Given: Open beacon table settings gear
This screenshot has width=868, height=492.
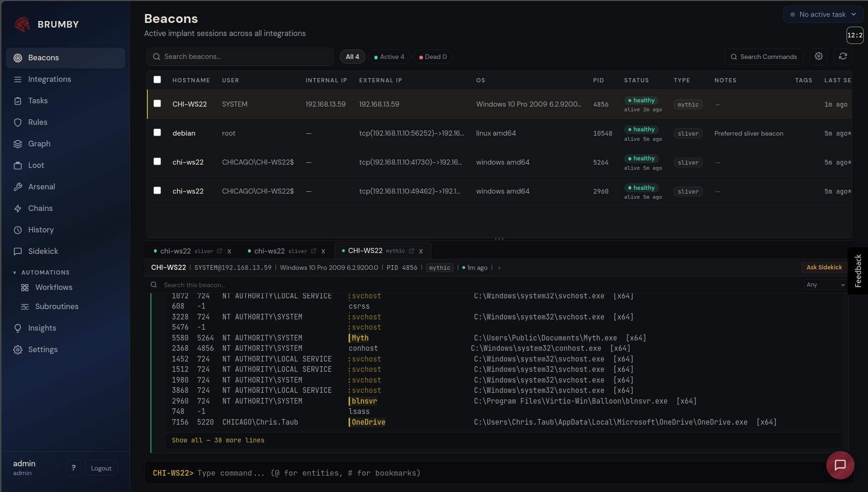Looking at the screenshot, I should (x=819, y=56).
